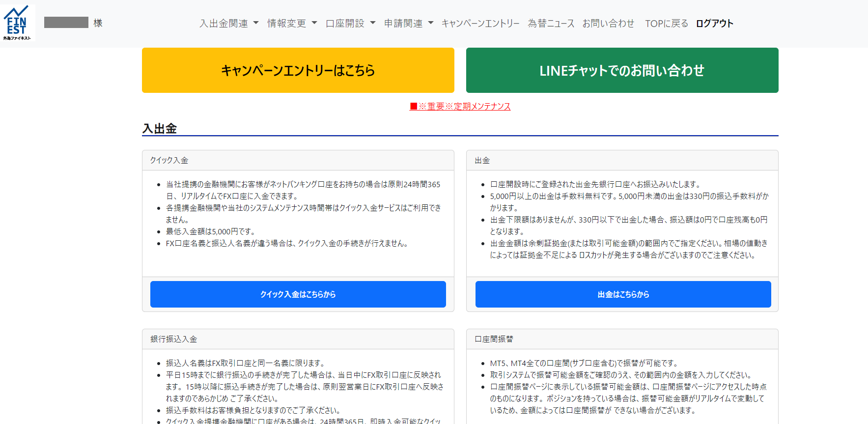Viewport: 868px width, 424px height.
Task: Click the 出金はこちらから button
Action: (623, 294)
